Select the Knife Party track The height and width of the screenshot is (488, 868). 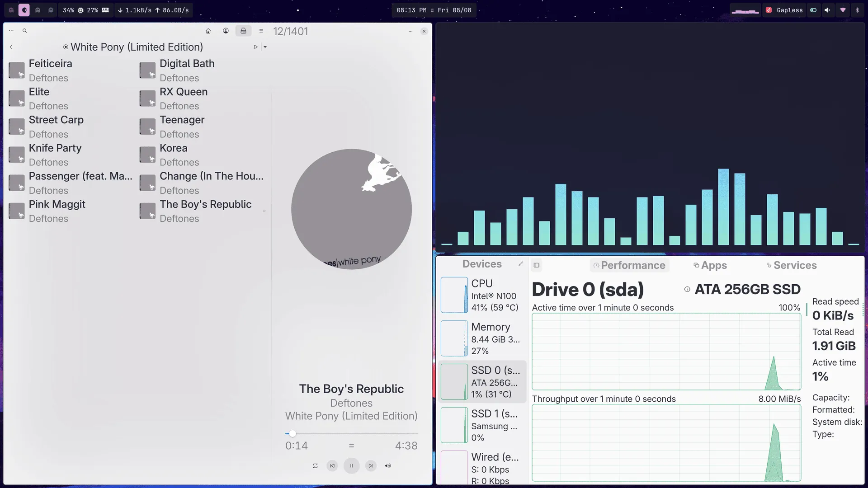click(x=71, y=155)
